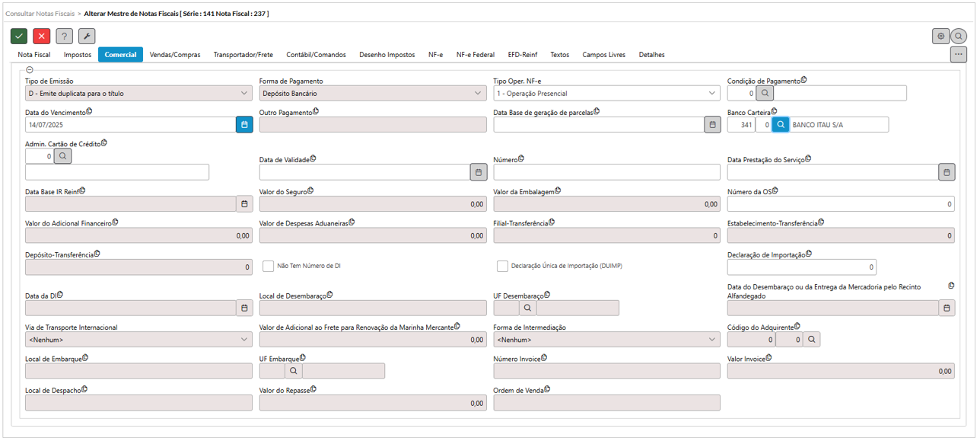This screenshot has height=441, width=980.
Task: Click the Data de Validade input field
Action: [x=364, y=172]
